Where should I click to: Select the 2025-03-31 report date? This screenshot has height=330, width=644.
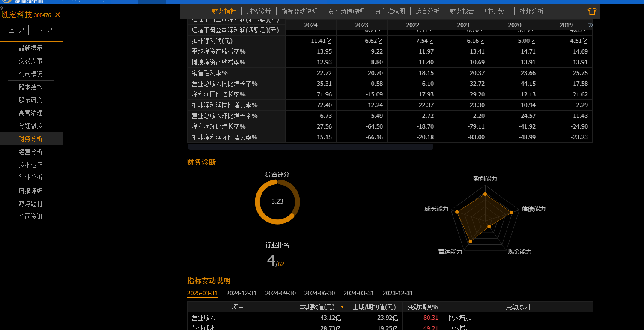click(202, 293)
